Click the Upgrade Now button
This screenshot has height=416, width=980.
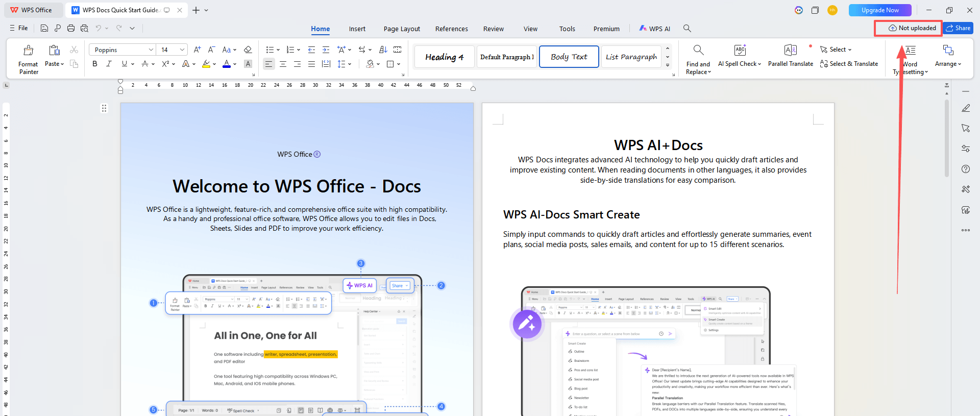(880, 10)
